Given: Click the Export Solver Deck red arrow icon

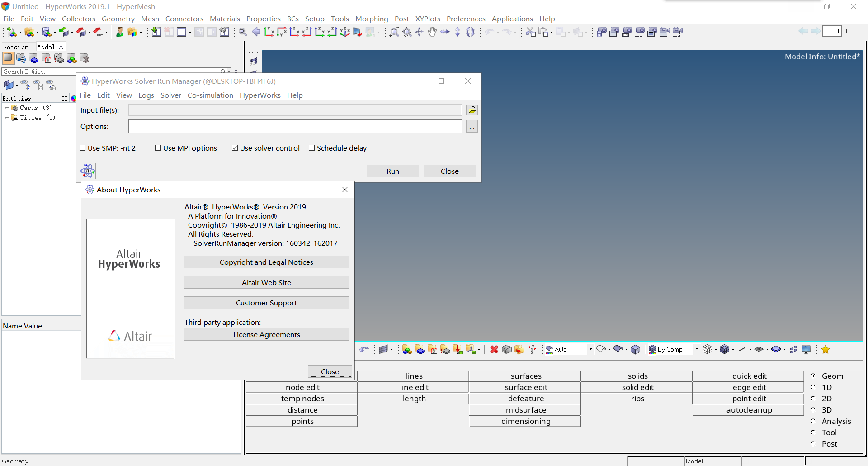Looking at the screenshot, I should tap(81, 32).
